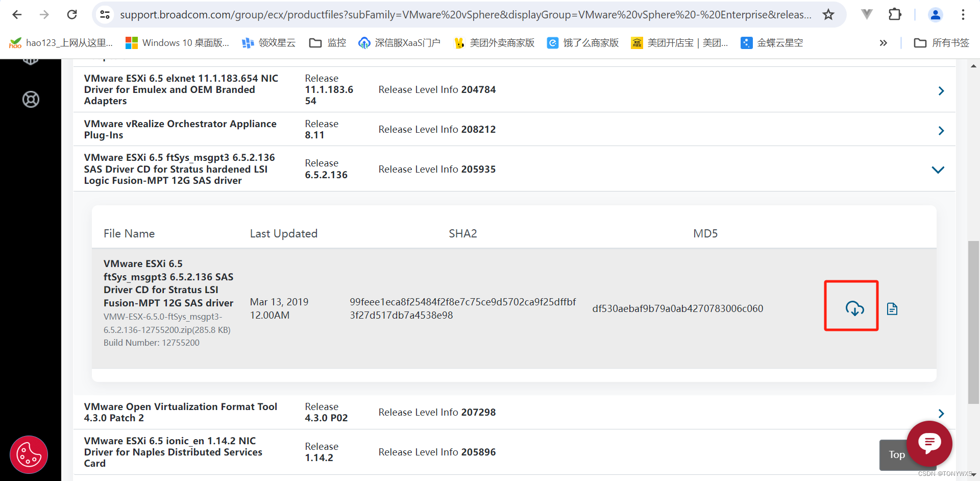Click Release Level Info 207298
Screen dimensions: 980x481
click(x=437, y=412)
